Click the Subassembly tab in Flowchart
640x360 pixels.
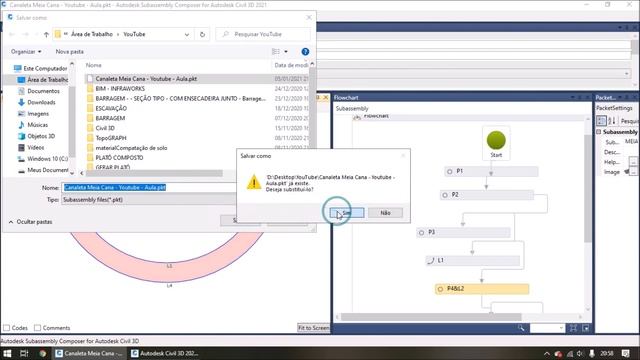[x=352, y=108]
